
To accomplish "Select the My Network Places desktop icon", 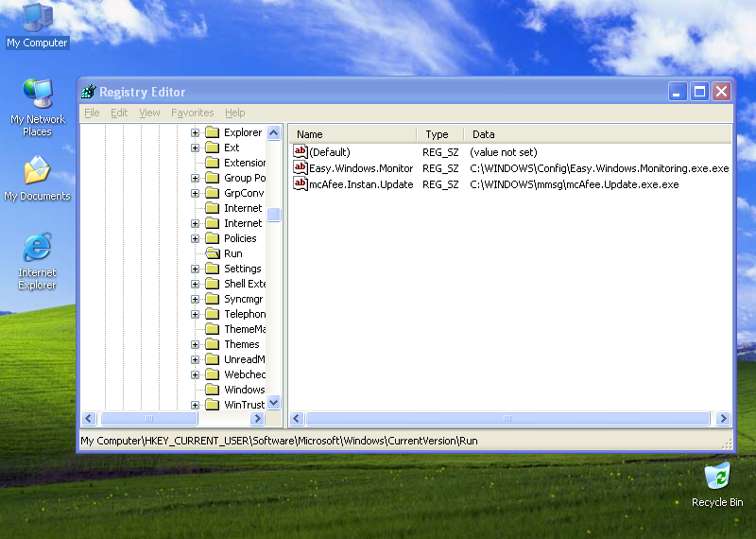I will [x=38, y=107].
